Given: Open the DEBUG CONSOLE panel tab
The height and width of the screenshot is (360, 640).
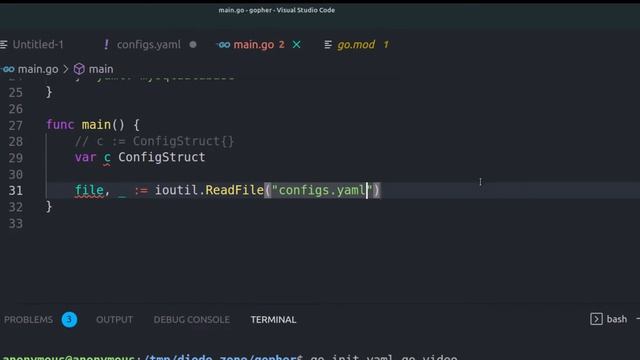Looking at the screenshot, I should pyautogui.click(x=191, y=319).
